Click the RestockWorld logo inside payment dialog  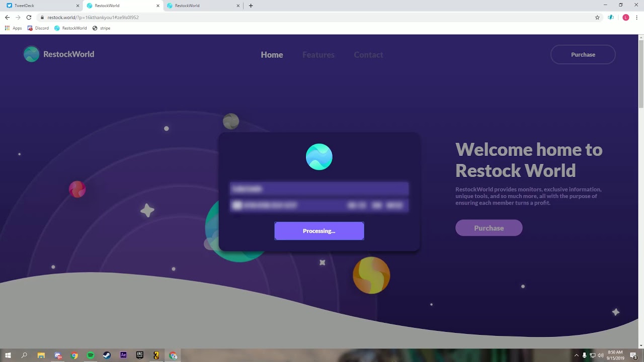319,157
